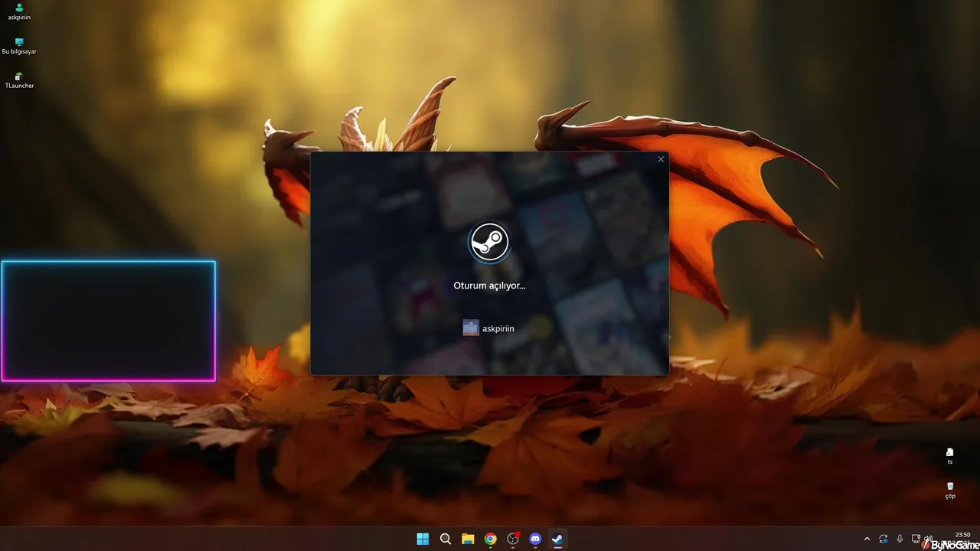Click the network display tray icon
The height and width of the screenshot is (551, 980).
(916, 539)
